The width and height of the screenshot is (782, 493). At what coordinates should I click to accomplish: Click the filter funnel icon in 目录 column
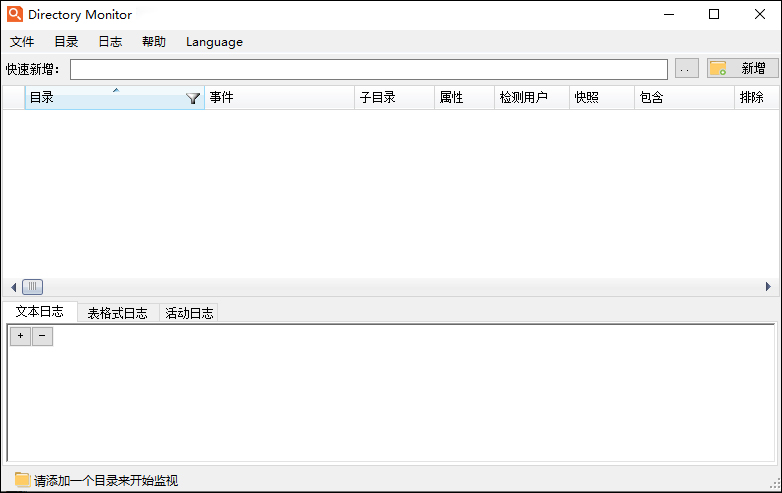pyautogui.click(x=193, y=98)
